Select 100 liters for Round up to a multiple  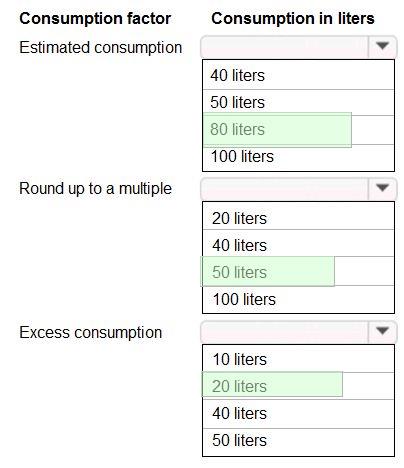tap(298, 299)
